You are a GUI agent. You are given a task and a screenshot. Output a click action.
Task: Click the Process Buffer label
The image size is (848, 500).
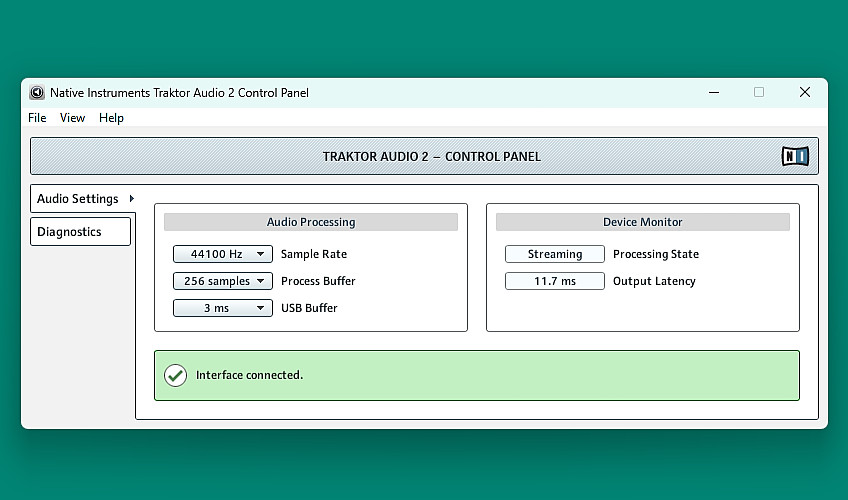pyautogui.click(x=318, y=281)
